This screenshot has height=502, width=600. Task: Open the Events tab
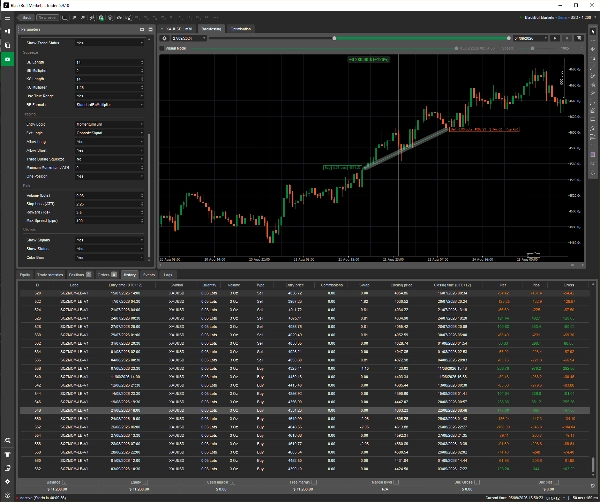pos(148,275)
